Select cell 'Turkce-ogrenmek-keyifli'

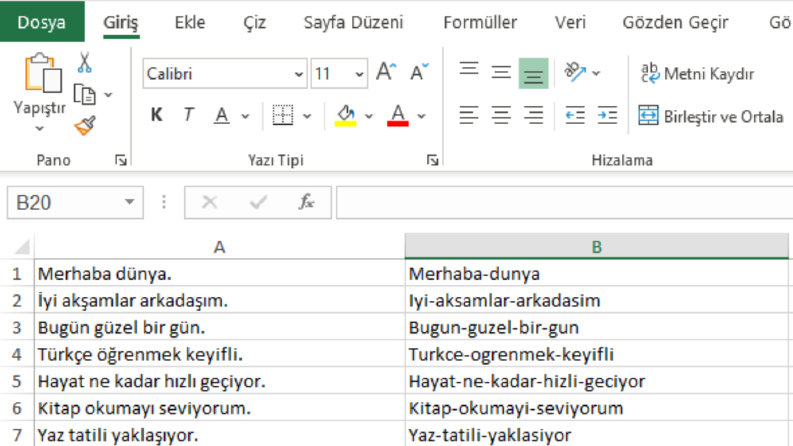point(597,354)
